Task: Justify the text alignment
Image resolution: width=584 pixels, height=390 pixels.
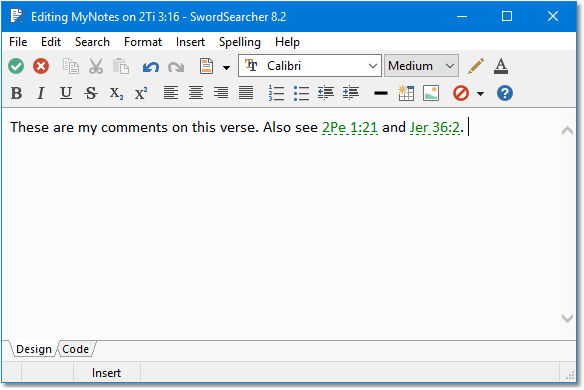Action: click(x=246, y=93)
